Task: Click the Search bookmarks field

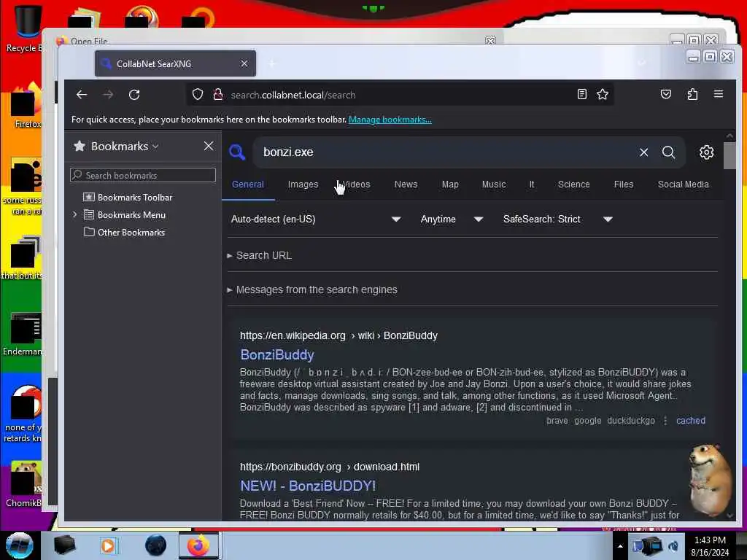Action: 143,175
